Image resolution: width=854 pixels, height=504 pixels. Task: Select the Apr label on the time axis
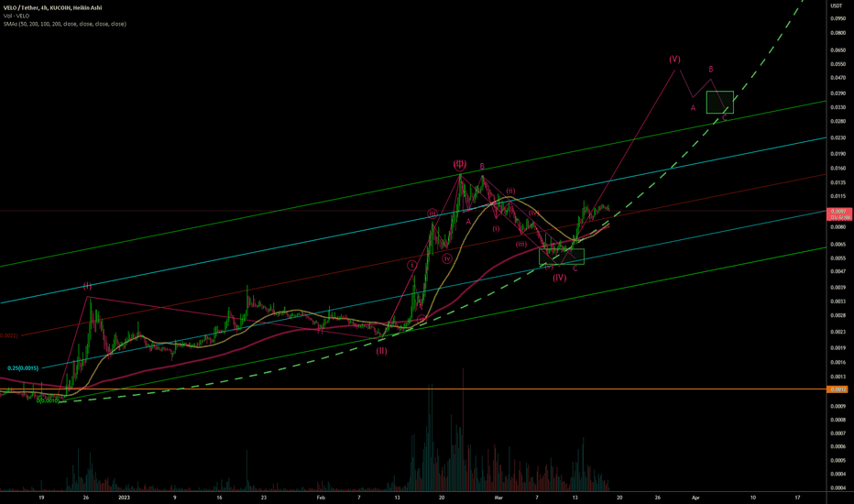pyautogui.click(x=695, y=498)
